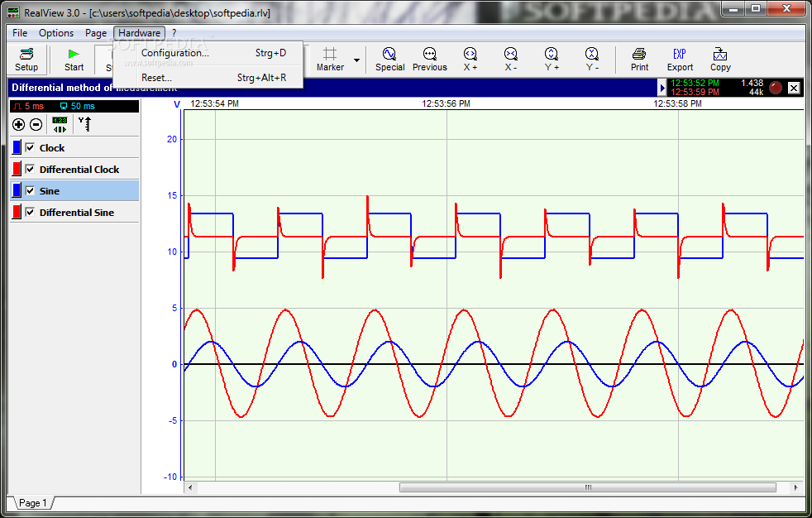The image size is (812, 518).
Task: Activate the Marker tool
Action: (330, 60)
